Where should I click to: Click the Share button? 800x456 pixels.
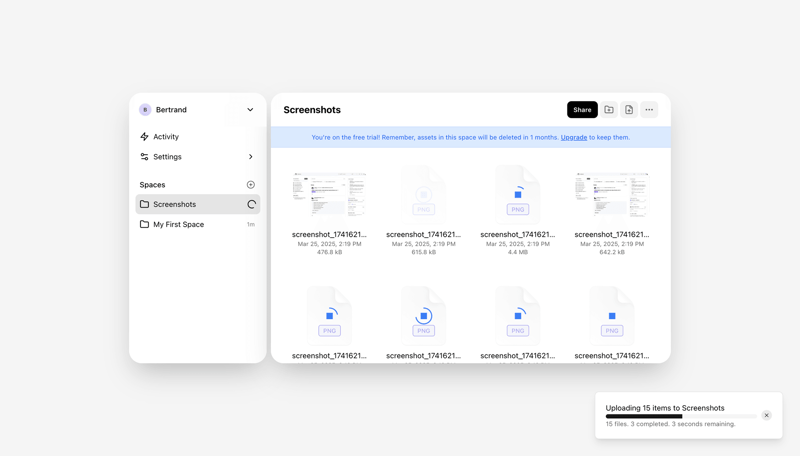coord(582,110)
